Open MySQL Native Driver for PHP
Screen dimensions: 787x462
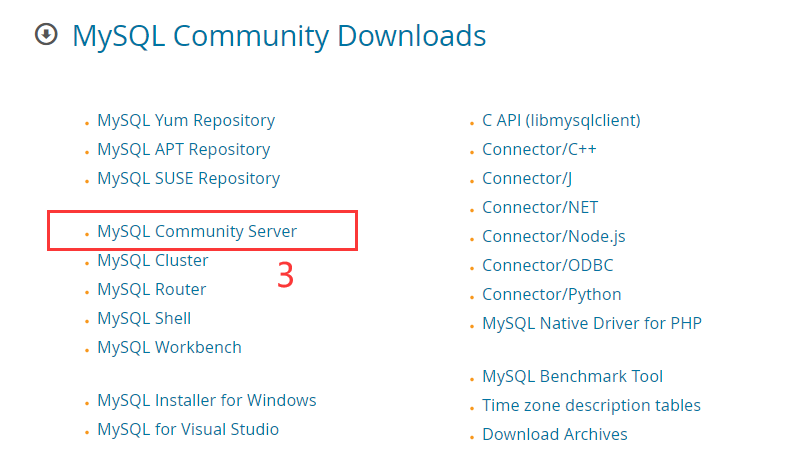pos(592,324)
